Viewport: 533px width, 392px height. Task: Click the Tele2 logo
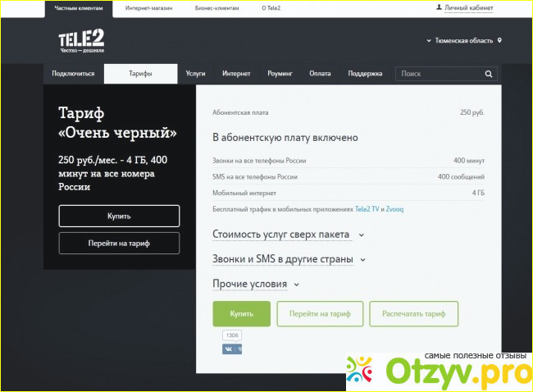point(81,41)
